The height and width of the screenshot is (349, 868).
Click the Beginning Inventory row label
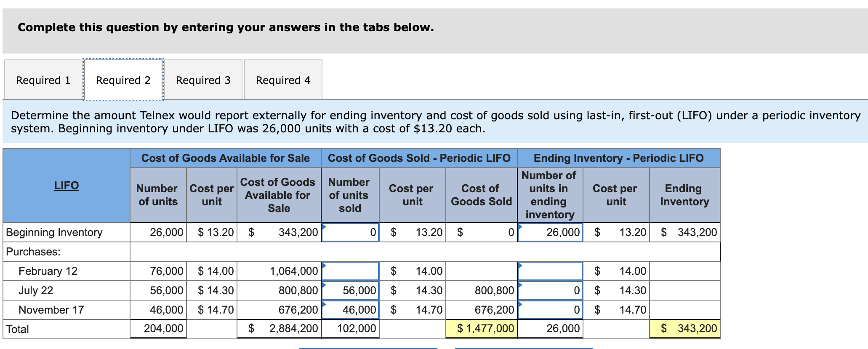(x=54, y=232)
